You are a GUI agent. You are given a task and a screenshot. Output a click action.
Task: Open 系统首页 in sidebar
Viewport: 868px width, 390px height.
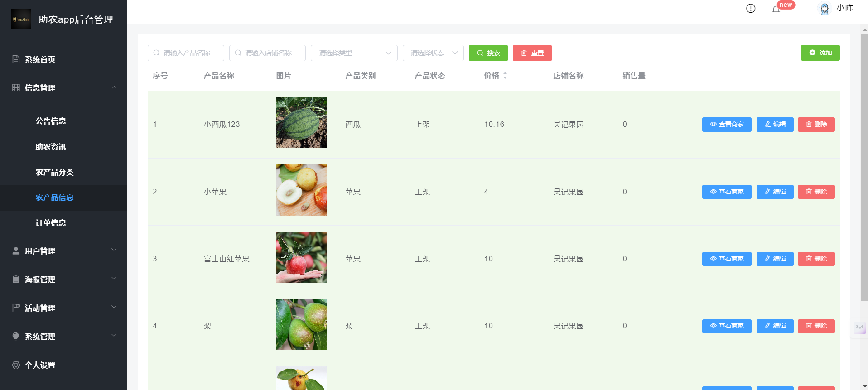63,59
